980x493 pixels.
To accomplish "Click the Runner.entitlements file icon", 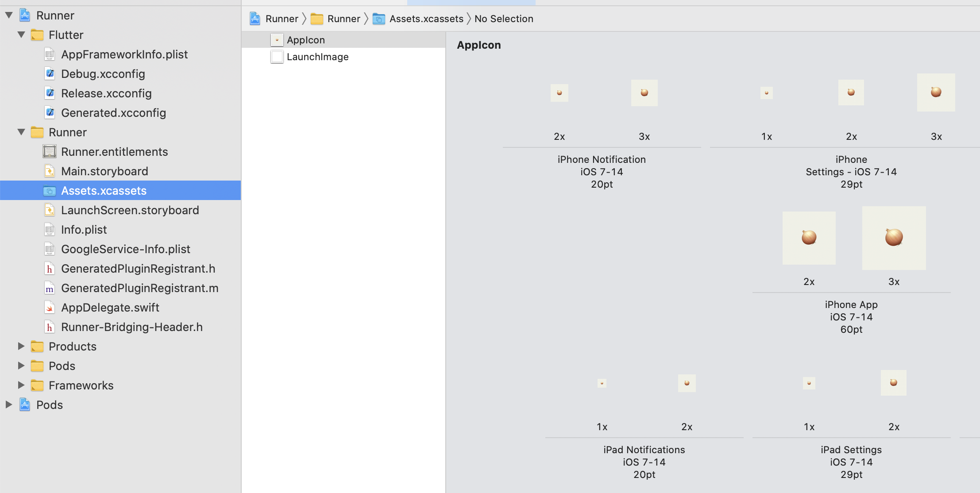I will pos(50,152).
